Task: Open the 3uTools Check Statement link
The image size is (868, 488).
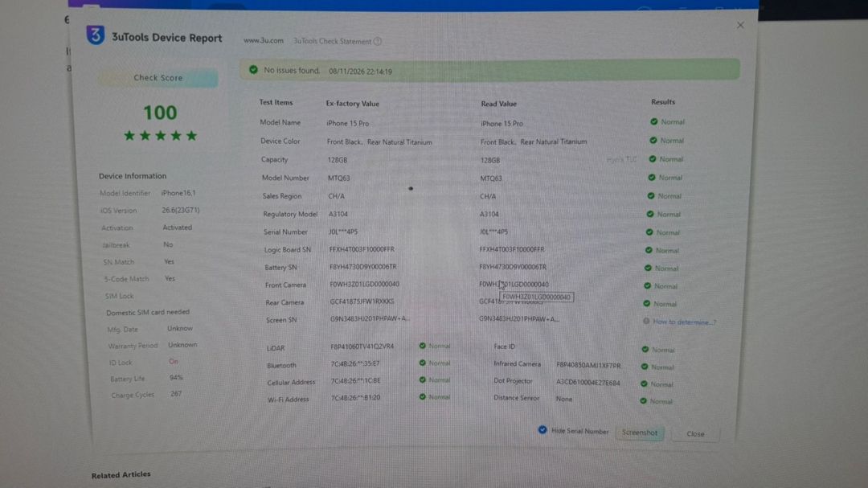Action: click(332, 41)
